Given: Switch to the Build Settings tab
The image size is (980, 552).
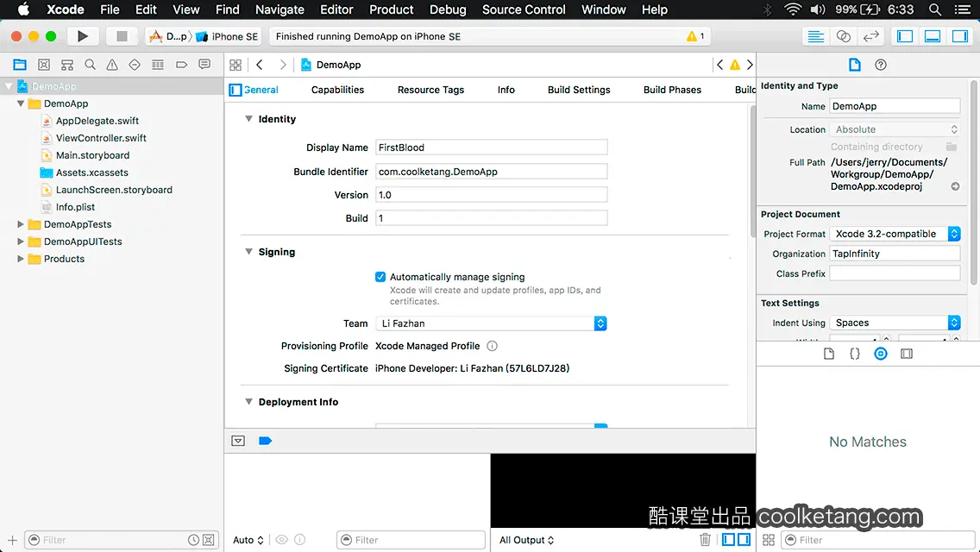Looking at the screenshot, I should click(x=579, y=90).
